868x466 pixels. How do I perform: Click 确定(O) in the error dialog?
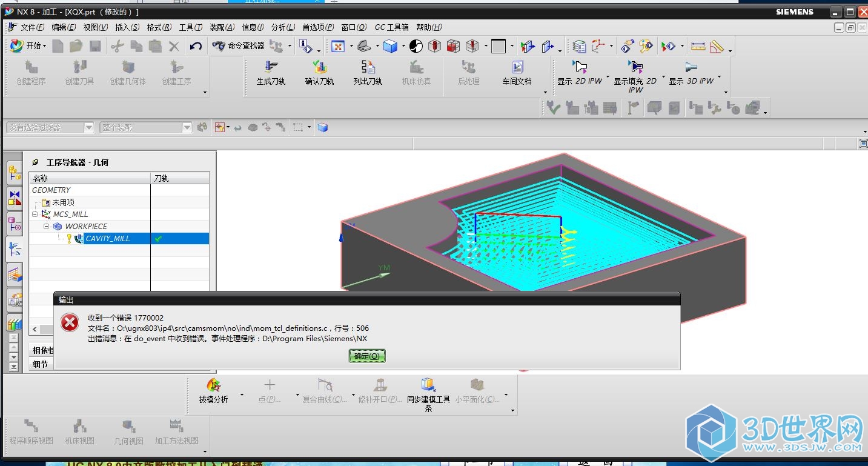(x=367, y=356)
